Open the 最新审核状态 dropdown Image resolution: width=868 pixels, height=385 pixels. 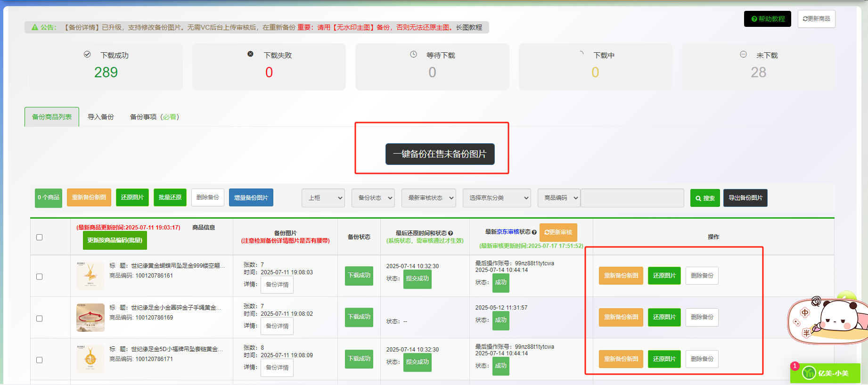tap(428, 198)
